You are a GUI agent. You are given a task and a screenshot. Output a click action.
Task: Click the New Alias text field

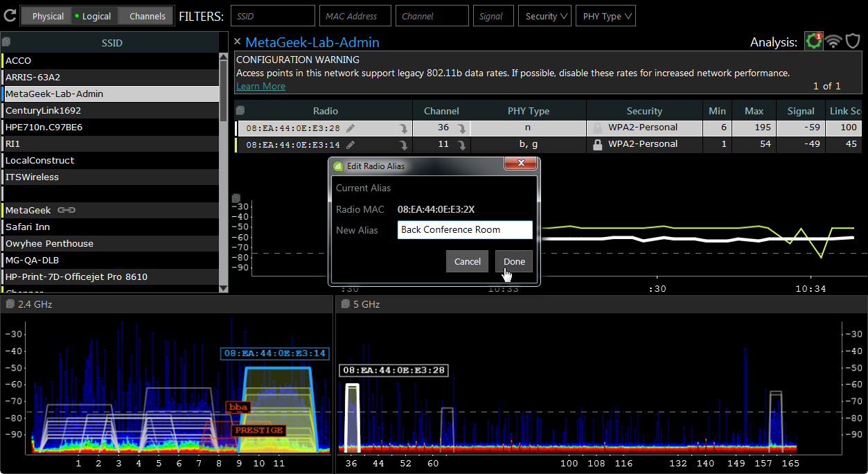(x=465, y=230)
